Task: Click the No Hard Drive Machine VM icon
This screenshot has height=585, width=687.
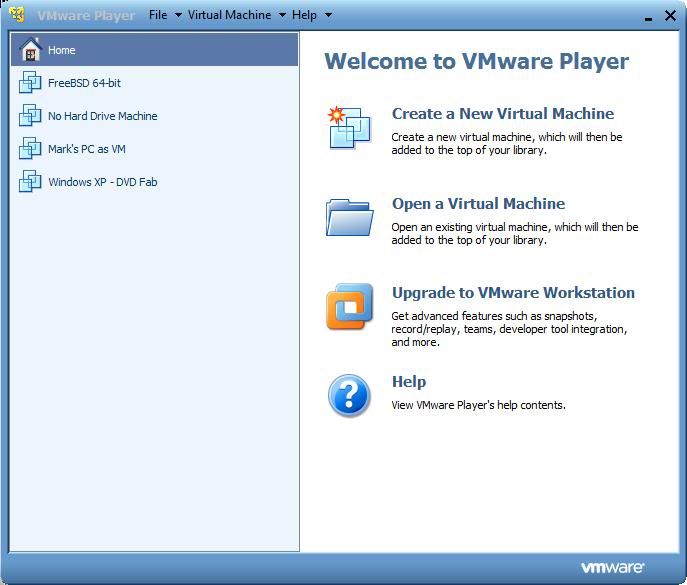Action: point(30,116)
